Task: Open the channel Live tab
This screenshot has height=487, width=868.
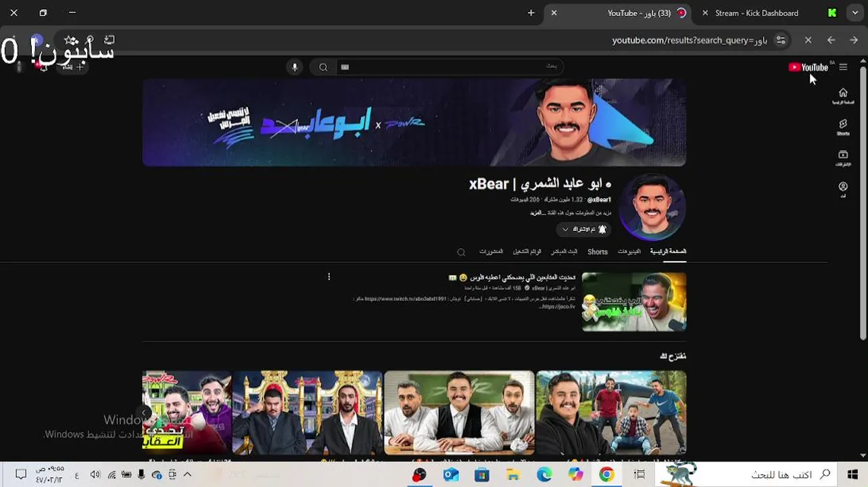Action: pos(564,252)
